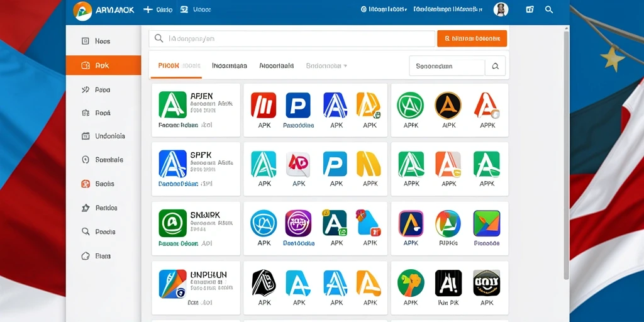This screenshot has width=644, height=322.
Task: Open the AFJEN card's green A icon
Action: [172, 105]
